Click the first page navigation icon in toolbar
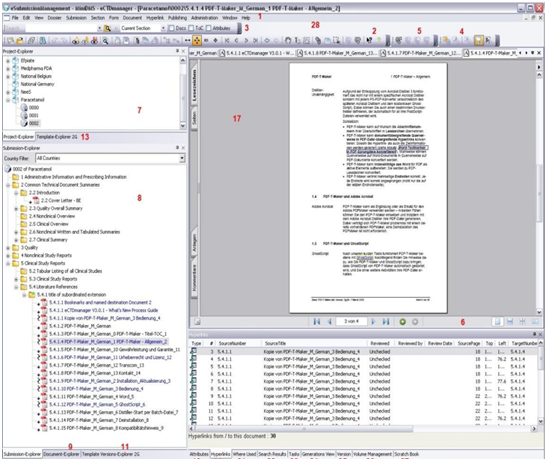This screenshot has width=547, height=461. click(227, 40)
